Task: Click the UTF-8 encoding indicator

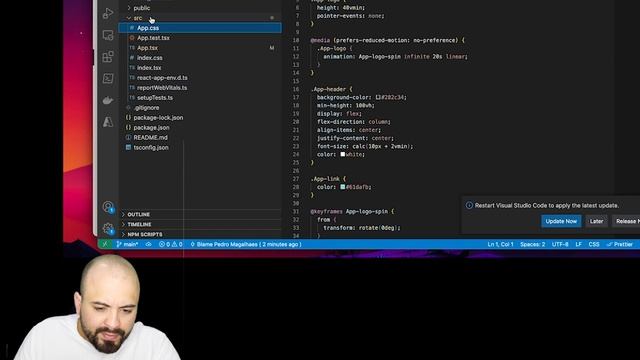Action: pos(560,244)
